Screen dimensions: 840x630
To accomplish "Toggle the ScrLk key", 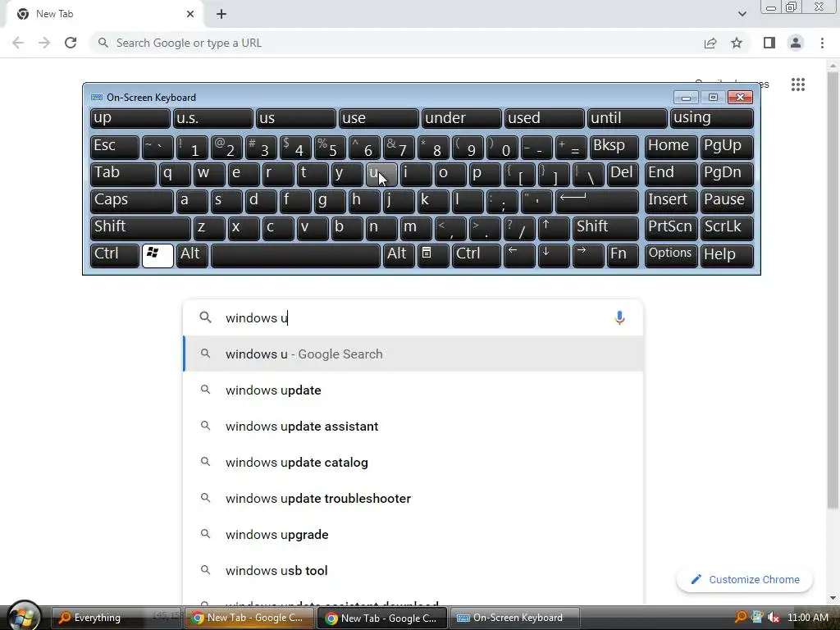I will coord(727,228).
